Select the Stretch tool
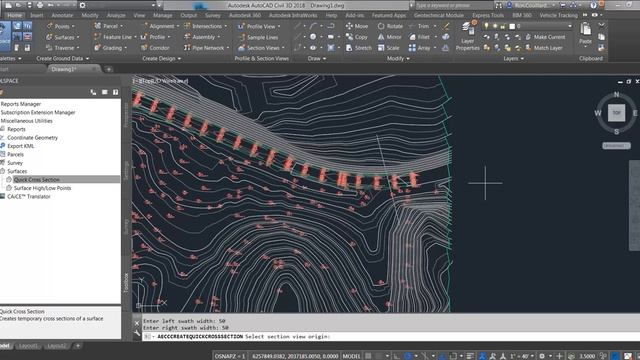 (358, 48)
